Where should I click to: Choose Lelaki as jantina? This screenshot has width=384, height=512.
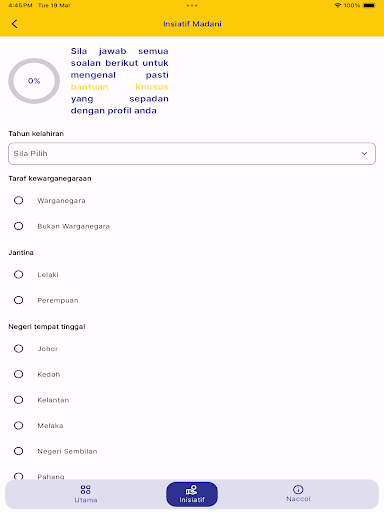19,274
